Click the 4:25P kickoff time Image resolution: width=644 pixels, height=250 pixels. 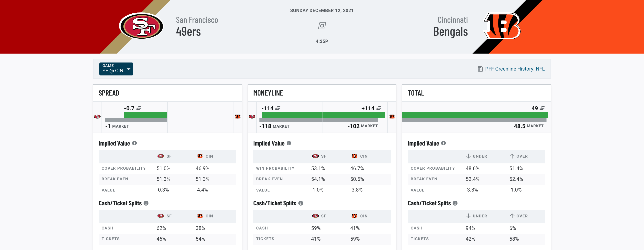(322, 41)
